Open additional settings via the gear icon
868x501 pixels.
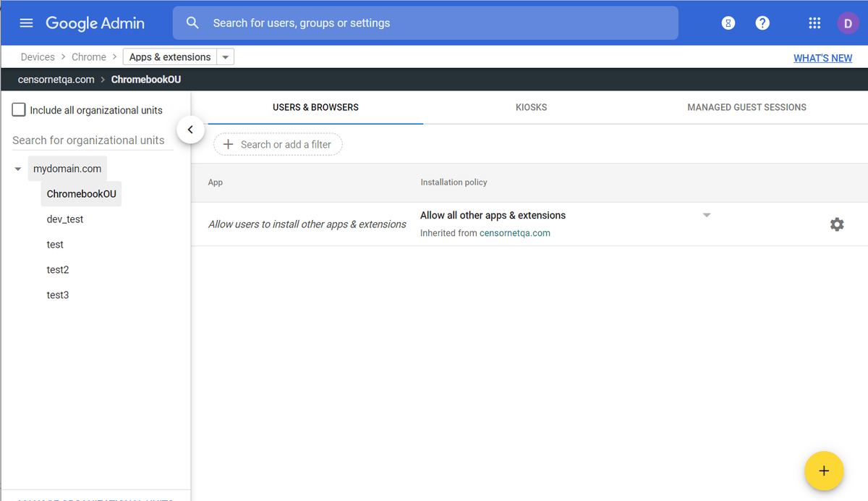click(x=837, y=224)
